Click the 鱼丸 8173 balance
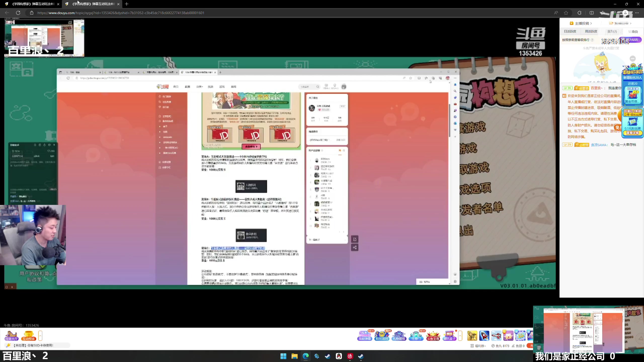The image size is (644, 362). click(500, 346)
